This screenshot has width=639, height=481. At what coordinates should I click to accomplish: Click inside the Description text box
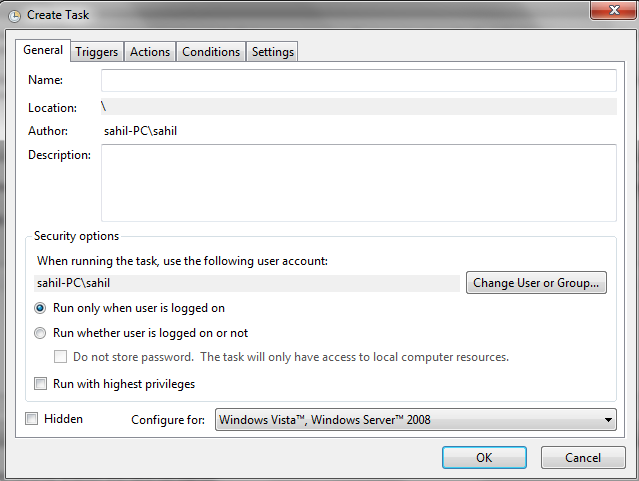pos(359,183)
